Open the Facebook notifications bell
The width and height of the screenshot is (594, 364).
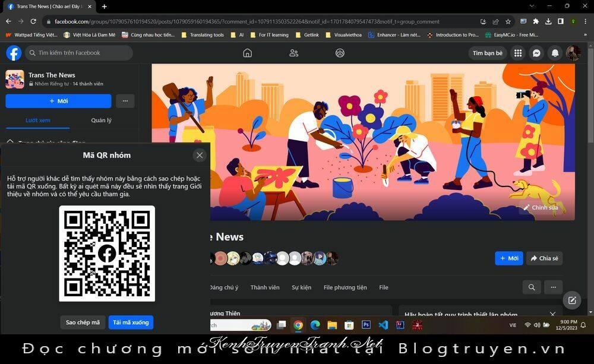555,53
